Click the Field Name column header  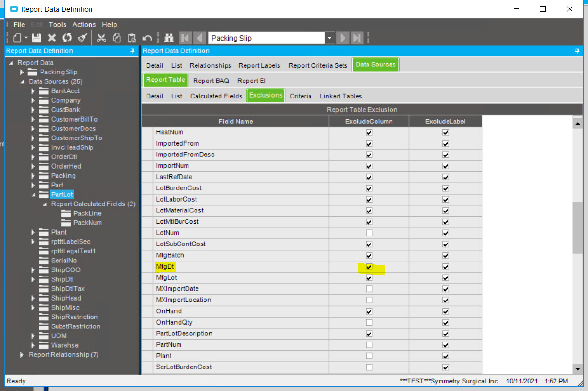pyautogui.click(x=236, y=122)
